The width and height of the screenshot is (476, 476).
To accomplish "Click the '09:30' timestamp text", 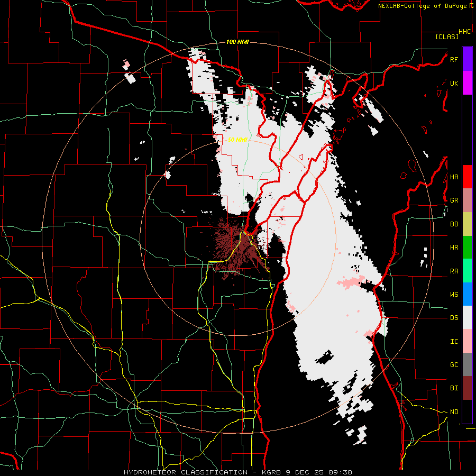I will point(340,472).
